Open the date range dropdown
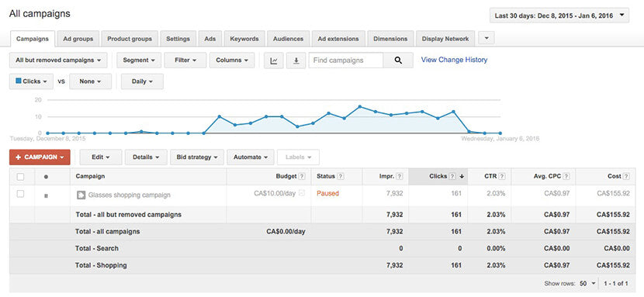 coord(559,16)
